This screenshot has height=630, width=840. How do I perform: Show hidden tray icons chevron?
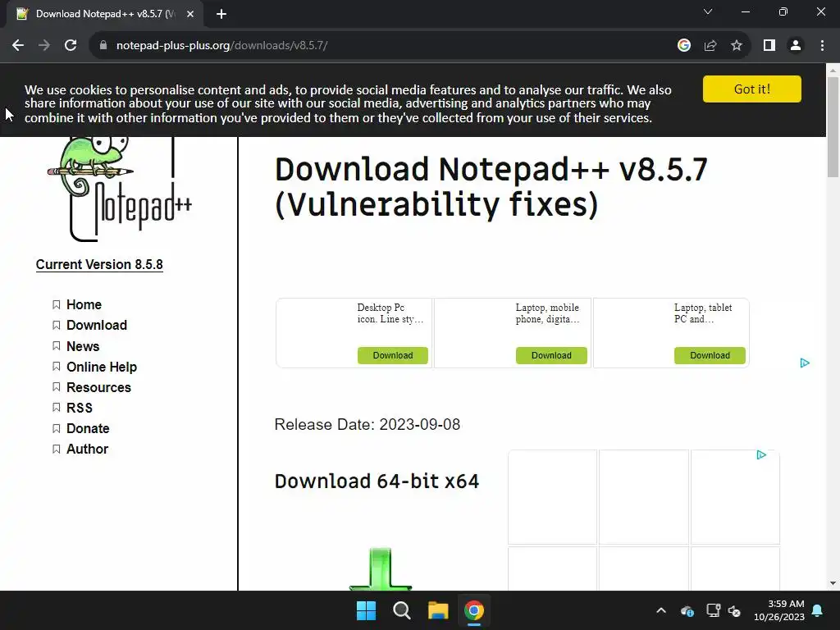pos(661,610)
